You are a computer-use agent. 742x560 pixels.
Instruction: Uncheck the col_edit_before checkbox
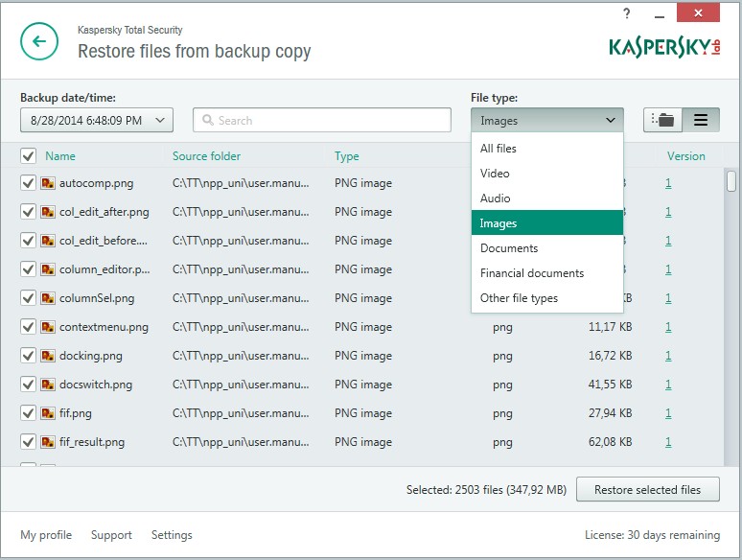29,241
